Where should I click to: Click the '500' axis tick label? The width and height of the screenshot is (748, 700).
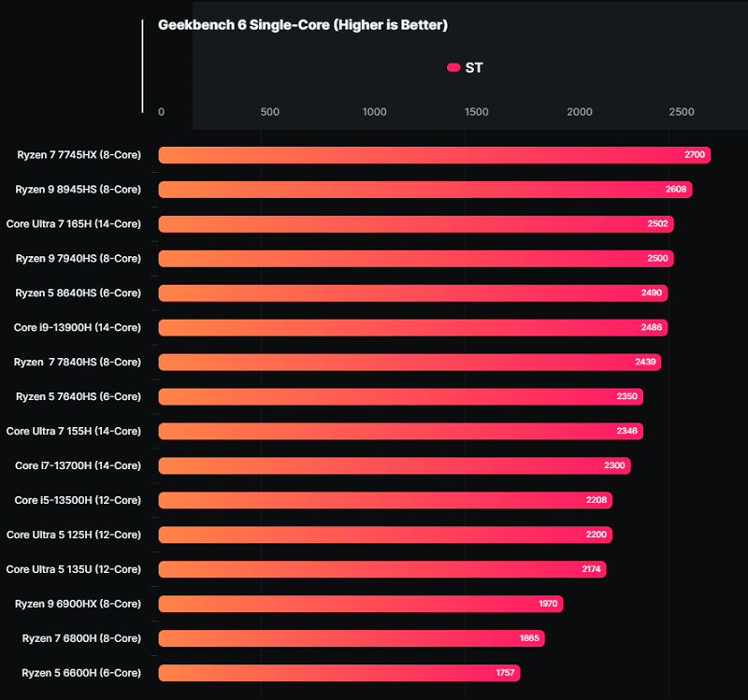270,112
